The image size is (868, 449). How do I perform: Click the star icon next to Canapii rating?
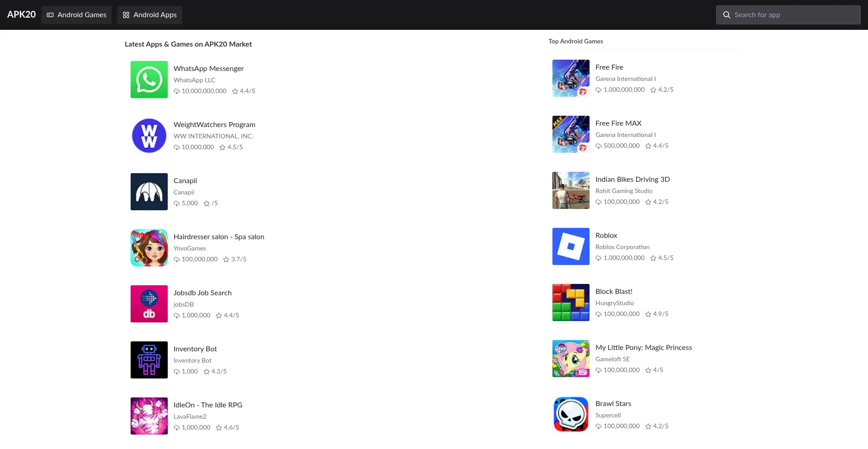click(x=207, y=203)
